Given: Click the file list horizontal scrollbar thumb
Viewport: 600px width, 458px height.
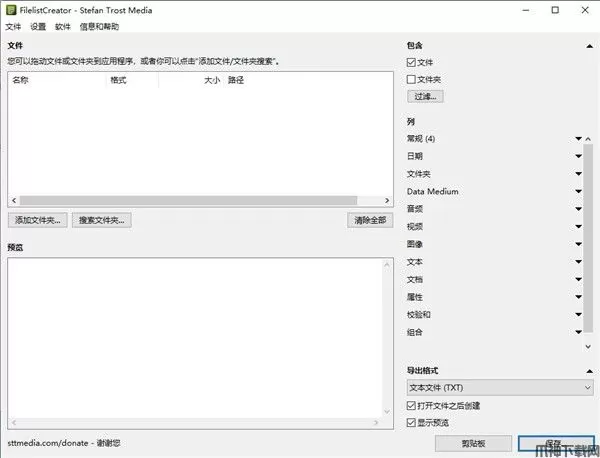Looking at the screenshot, I should 188,200.
